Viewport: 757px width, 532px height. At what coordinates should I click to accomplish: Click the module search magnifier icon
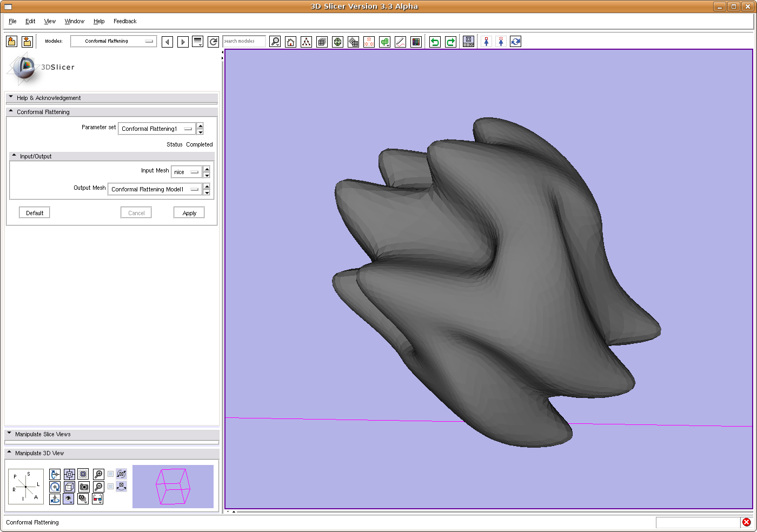(x=275, y=42)
